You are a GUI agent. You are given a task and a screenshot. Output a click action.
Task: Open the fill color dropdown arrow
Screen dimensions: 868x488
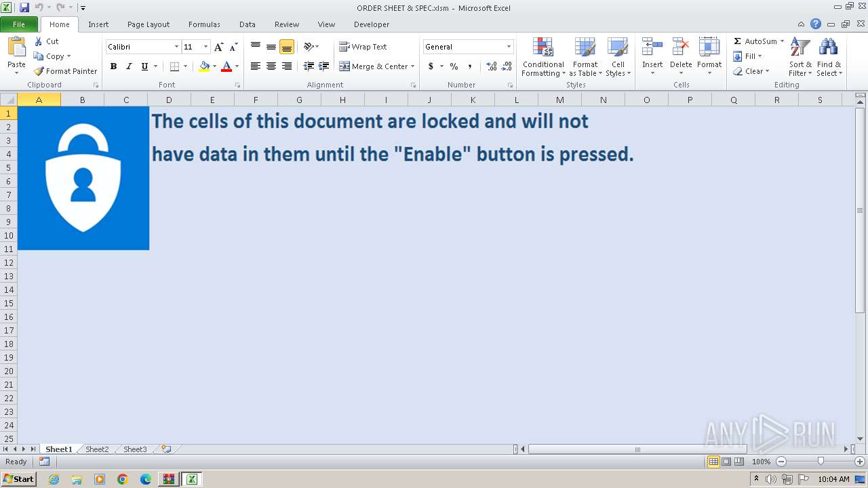pyautogui.click(x=214, y=66)
